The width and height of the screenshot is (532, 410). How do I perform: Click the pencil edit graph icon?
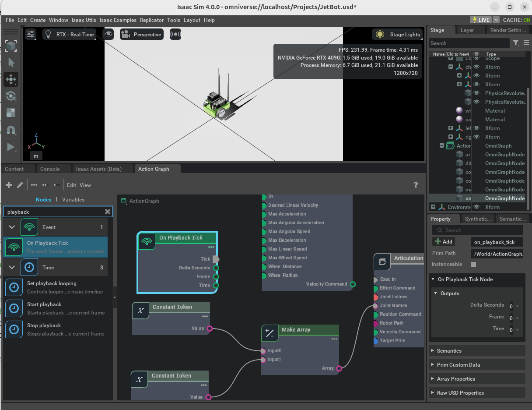pos(20,185)
